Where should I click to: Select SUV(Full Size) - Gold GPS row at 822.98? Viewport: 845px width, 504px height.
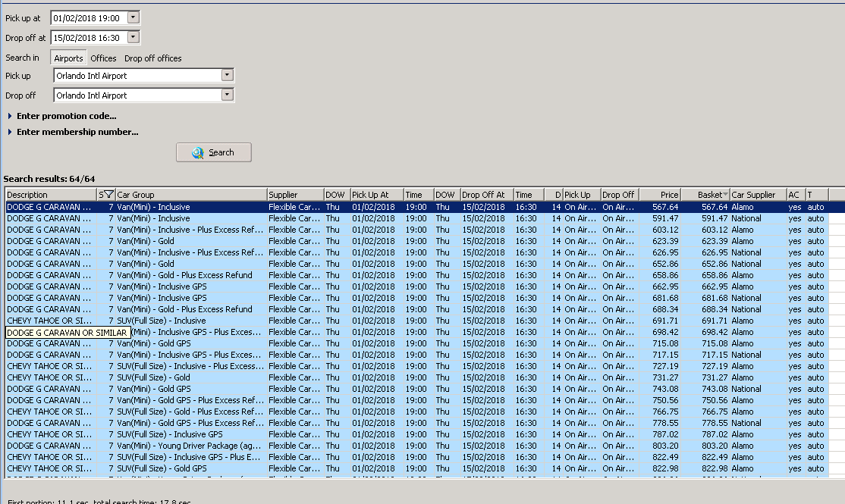coord(417,468)
